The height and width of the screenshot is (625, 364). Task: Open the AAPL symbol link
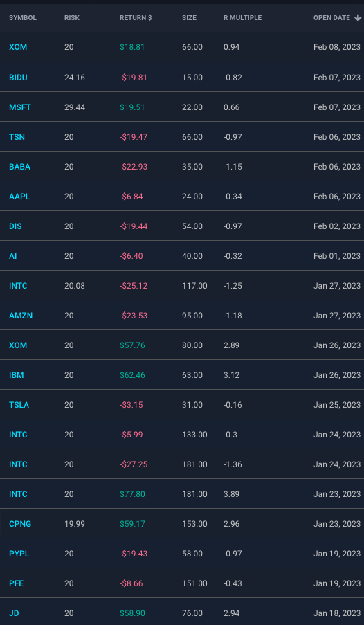point(19,197)
